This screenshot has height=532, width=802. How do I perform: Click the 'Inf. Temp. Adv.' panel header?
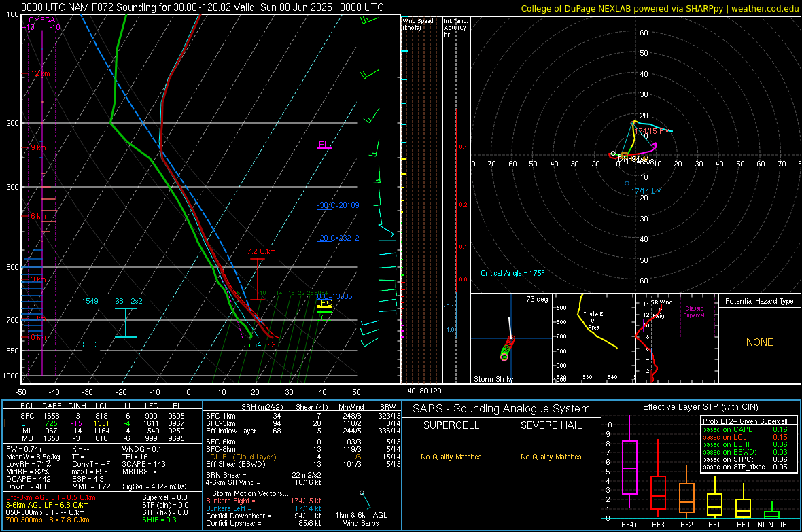tap(455, 28)
